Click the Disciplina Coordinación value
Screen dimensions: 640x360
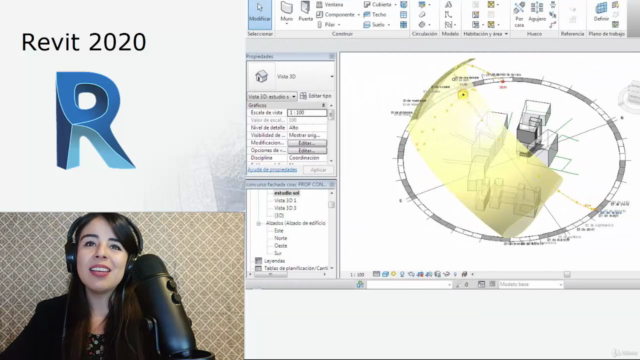pyautogui.click(x=307, y=158)
